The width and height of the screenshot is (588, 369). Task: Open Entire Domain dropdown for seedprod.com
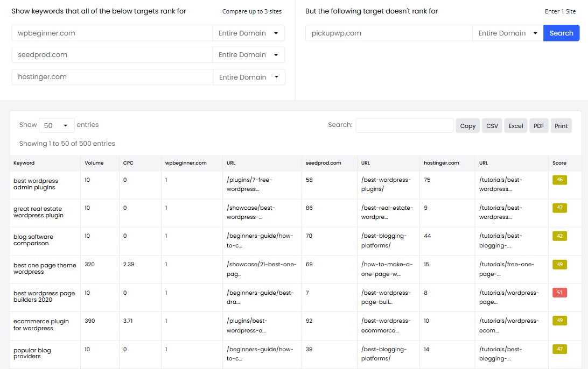pyautogui.click(x=248, y=55)
